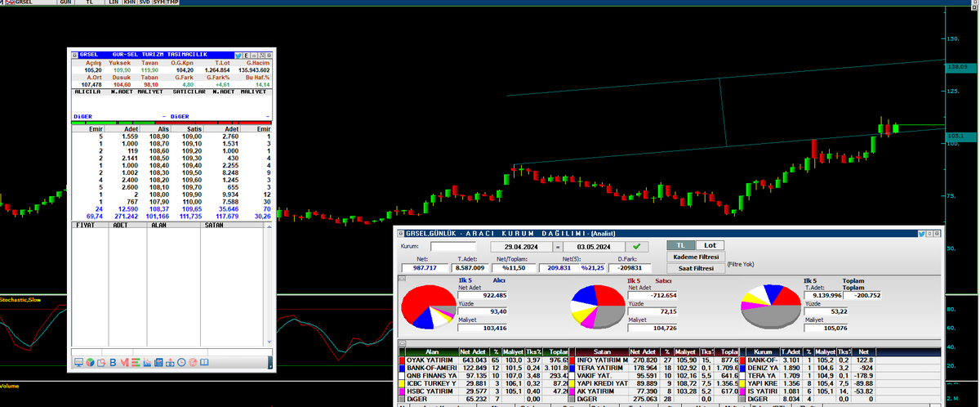Click the E button in GRSEL window title bar
This screenshot has height=407, width=980.
(246, 56)
